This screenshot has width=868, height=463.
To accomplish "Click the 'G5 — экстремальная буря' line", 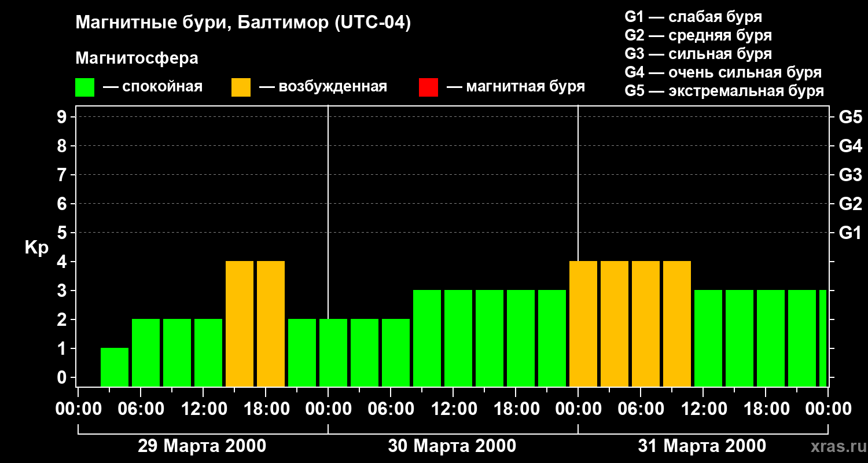I will click(x=724, y=91).
